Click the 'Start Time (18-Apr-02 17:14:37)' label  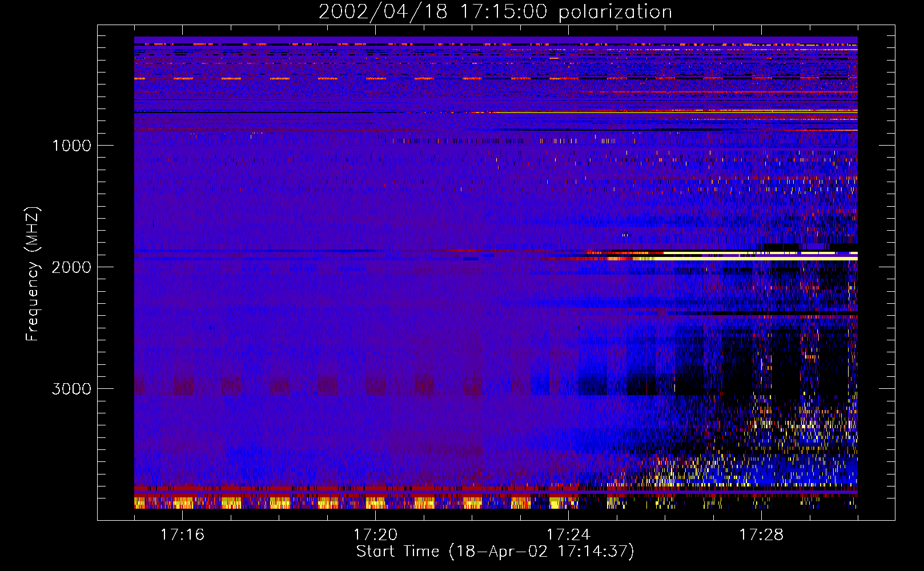click(495, 552)
